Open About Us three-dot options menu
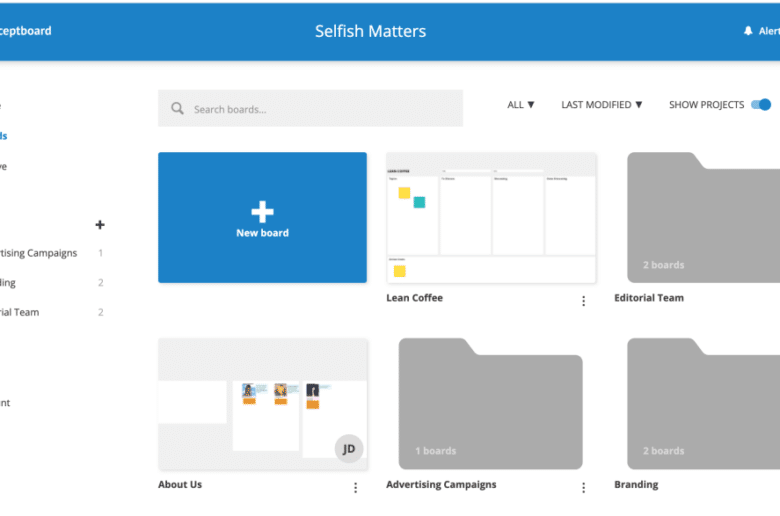Screen dimensions: 780x516 [355, 488]
